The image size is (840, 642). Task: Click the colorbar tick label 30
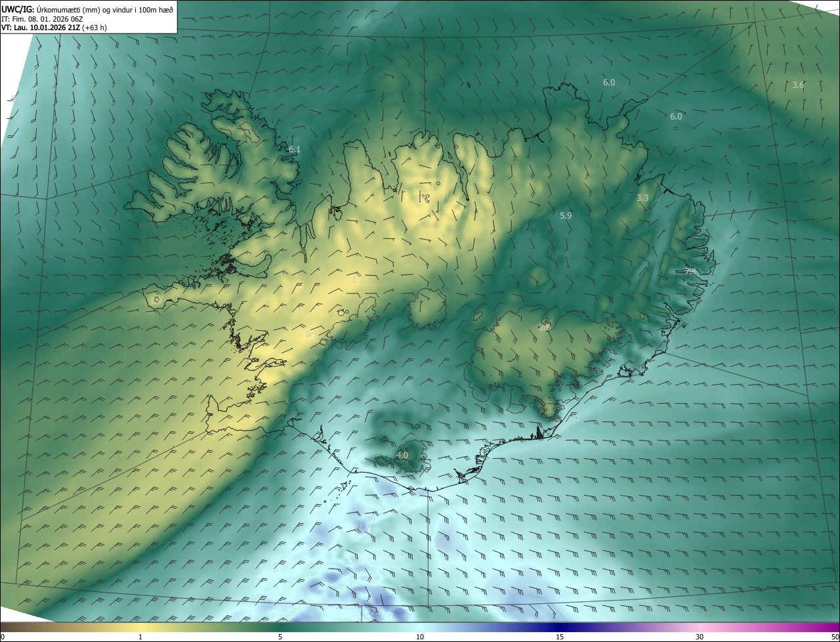coord(700,637)
